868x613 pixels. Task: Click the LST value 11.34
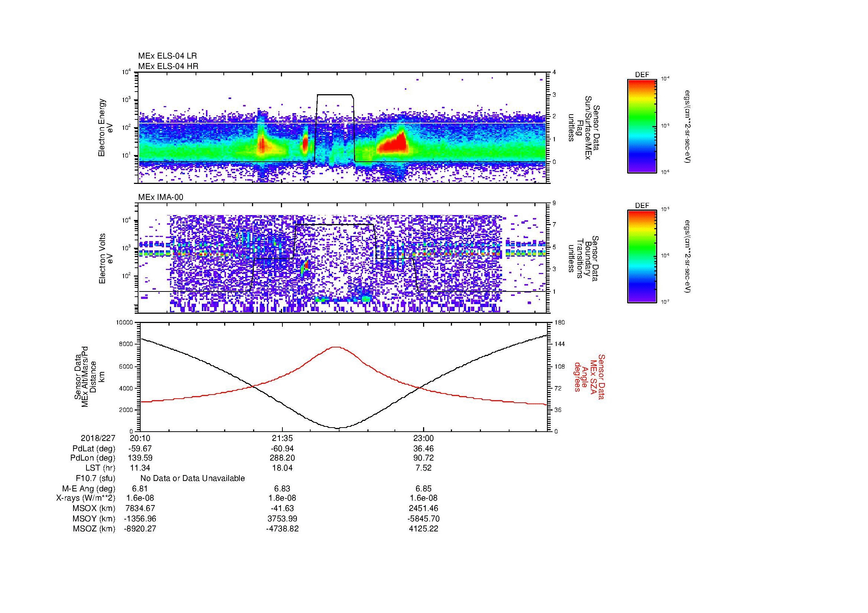(x=140, y=468)
